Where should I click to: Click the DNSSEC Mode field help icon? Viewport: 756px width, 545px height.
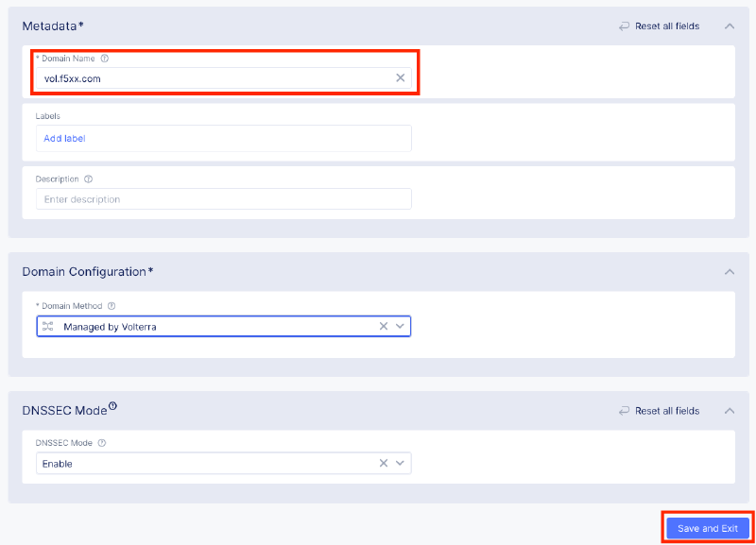(102, 442)
